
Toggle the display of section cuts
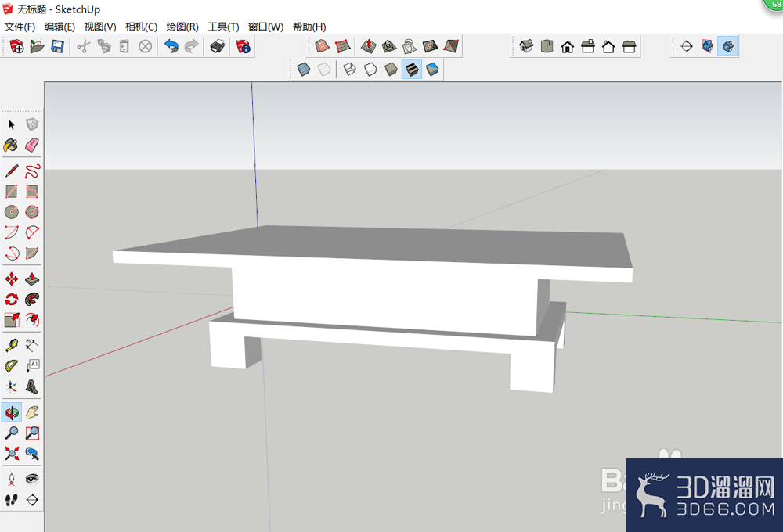tap(727, 46)
